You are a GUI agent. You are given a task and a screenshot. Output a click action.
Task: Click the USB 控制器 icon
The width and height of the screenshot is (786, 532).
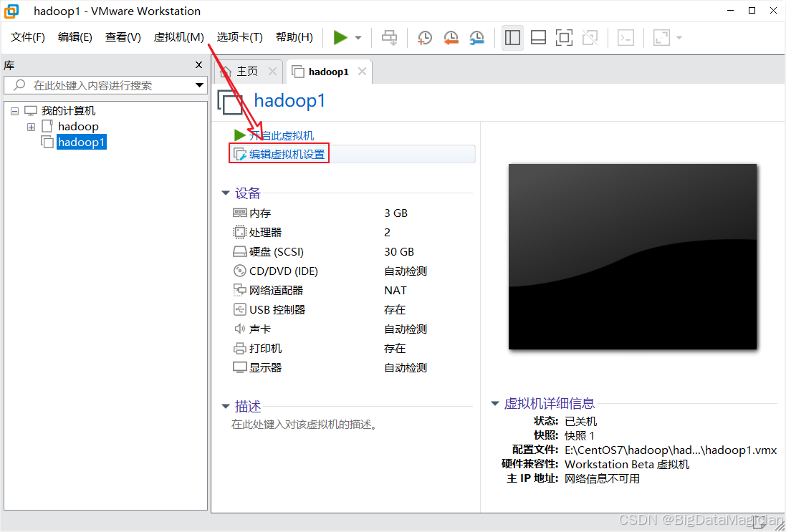point(239,309)
